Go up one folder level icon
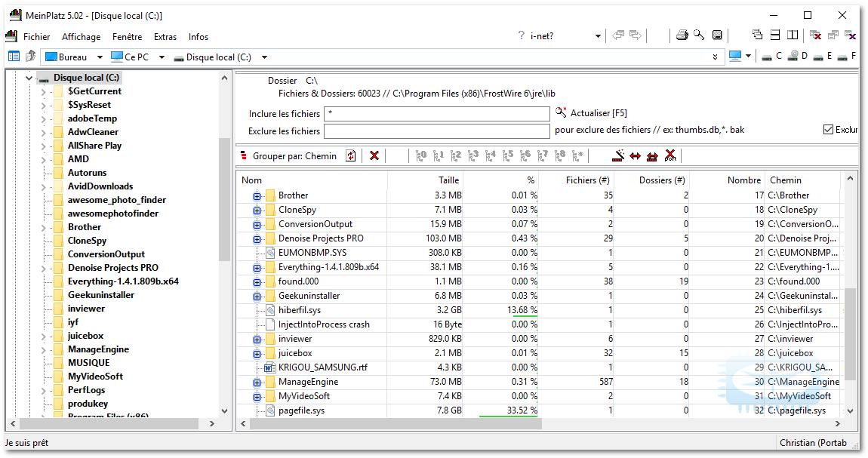Viewport: 868px width, 458px height. 31,57
